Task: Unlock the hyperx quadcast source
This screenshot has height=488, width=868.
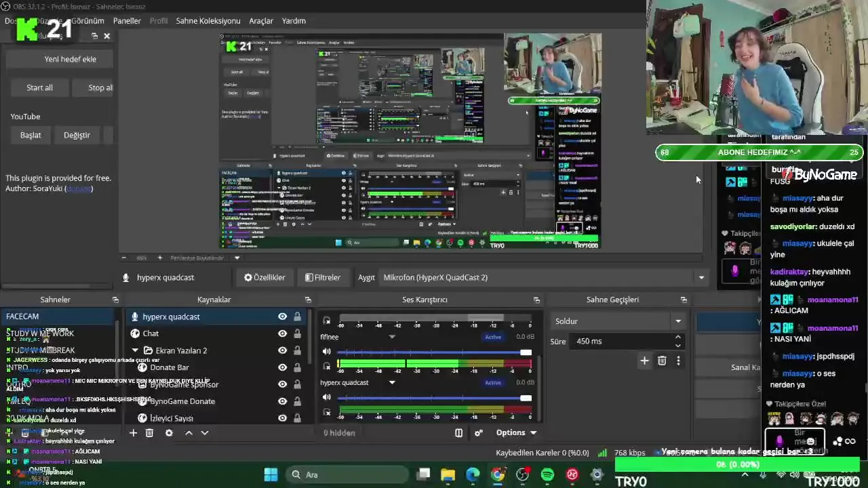Action: pos(297,317)
